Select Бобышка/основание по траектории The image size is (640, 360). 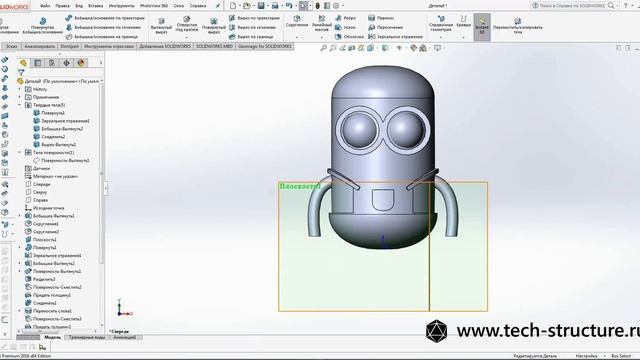point(105,18)
